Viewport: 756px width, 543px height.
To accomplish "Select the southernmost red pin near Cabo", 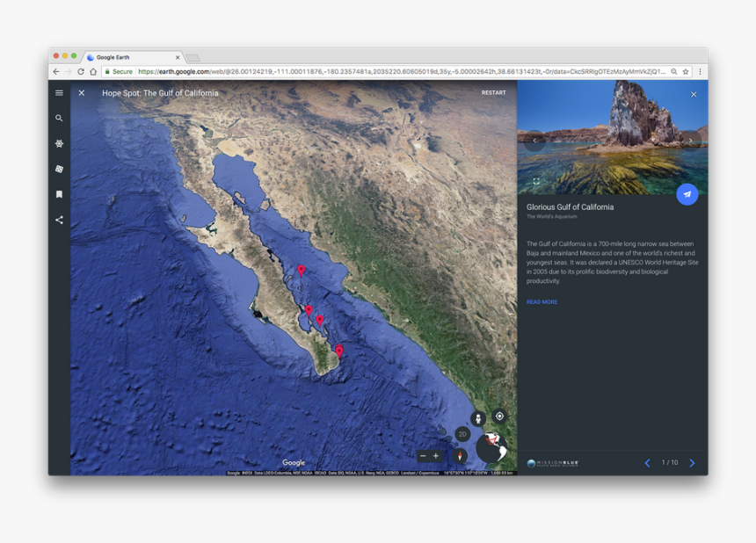I will coord(339,351).
